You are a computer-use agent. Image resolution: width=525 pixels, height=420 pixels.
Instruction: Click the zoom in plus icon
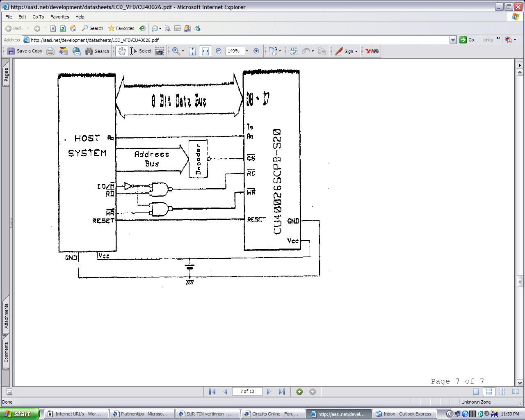(256, 51)
